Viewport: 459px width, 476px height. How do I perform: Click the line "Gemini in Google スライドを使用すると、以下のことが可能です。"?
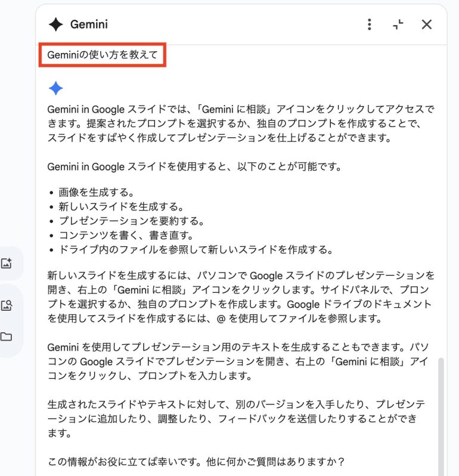(195, 166)
